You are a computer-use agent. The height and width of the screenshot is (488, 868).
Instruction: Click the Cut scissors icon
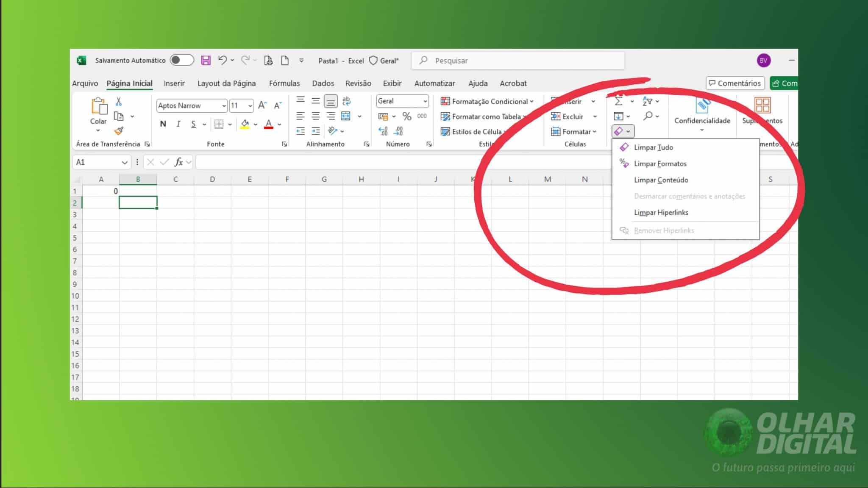tap(119, 101)
